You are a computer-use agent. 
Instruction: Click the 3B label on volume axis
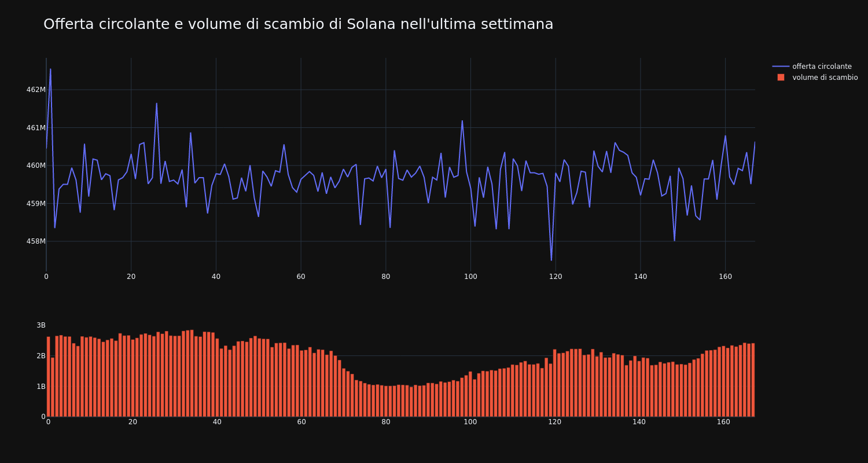(x=41, y=325)
